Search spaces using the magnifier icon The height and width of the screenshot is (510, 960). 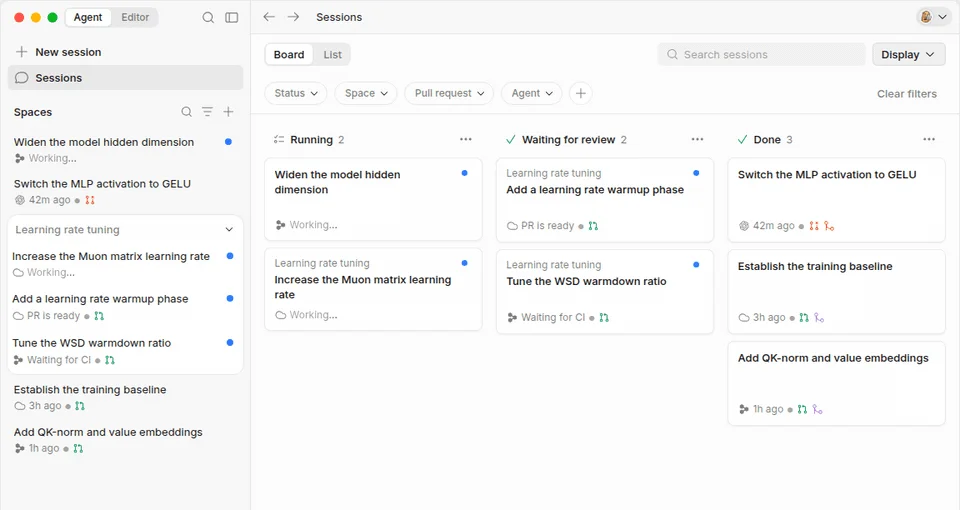click(x=186, y=111)
